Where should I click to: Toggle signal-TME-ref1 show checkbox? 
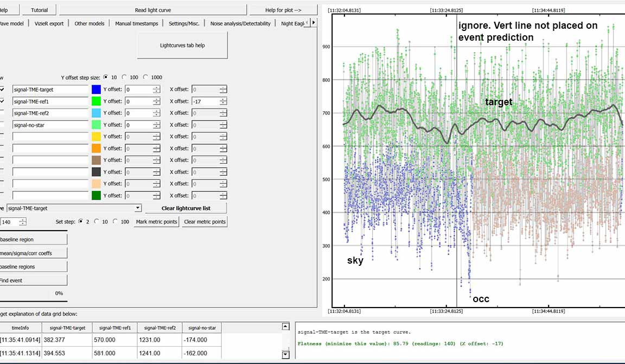point(2,101)
